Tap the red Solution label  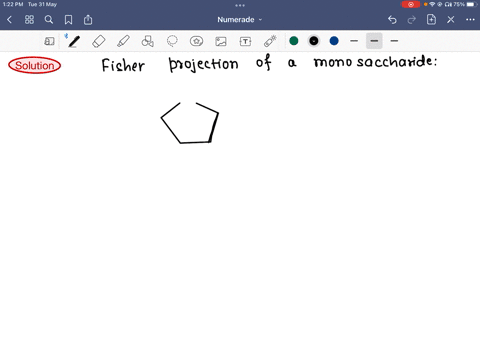point(35,65)
